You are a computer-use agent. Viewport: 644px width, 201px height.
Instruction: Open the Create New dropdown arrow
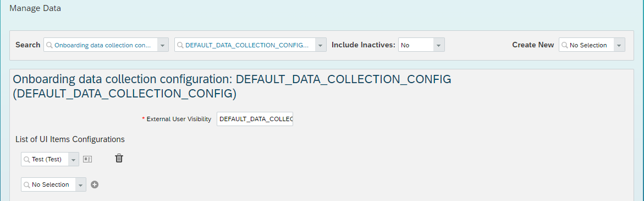(619, 45)
